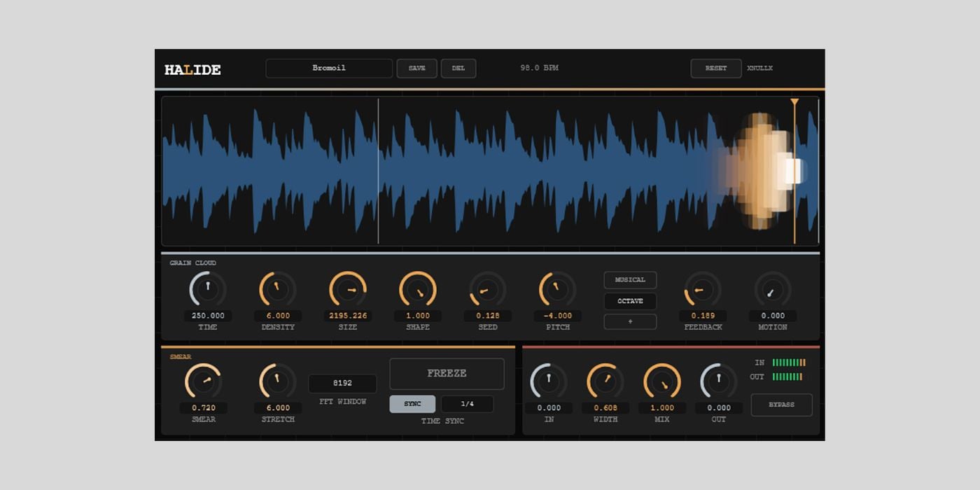Click the IN level meter
This screenshot has height=490, width=980.
pyautogui.click(x=789, y=363)
